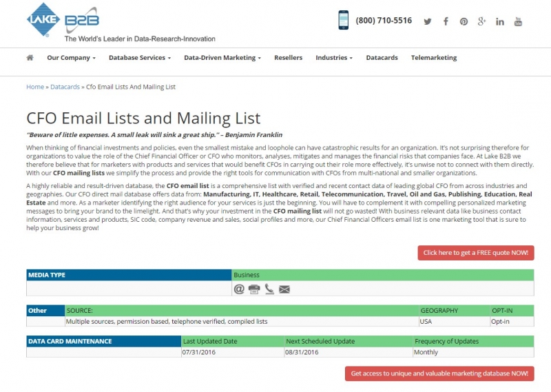Click the 'Frequency of Updates' header cell
The height and width of the screenshot is (392, 551).
pyautogui.click(x=473, y=342)
